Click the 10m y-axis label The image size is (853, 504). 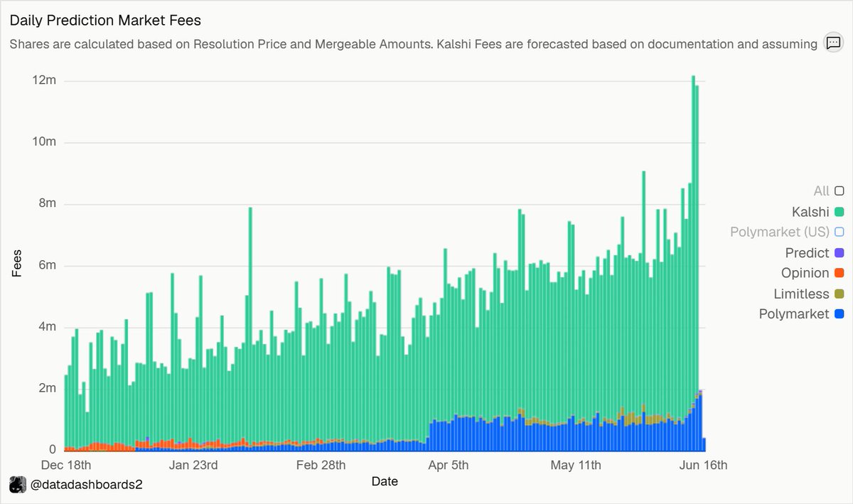point(45,142)
